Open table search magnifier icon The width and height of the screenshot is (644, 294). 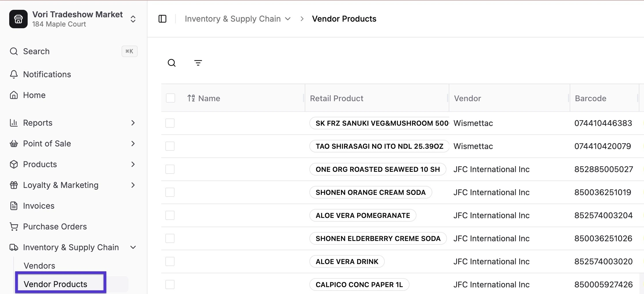pos(172,63)
